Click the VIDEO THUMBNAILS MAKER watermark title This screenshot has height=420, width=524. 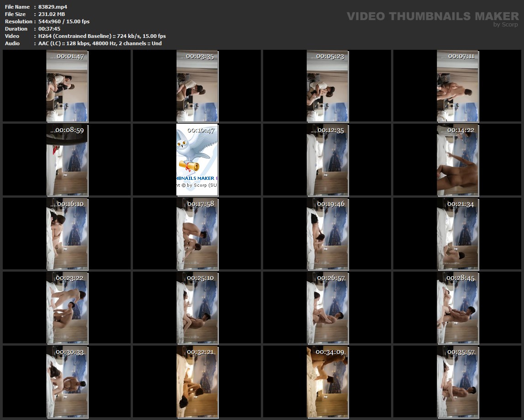tap(432, 16)
